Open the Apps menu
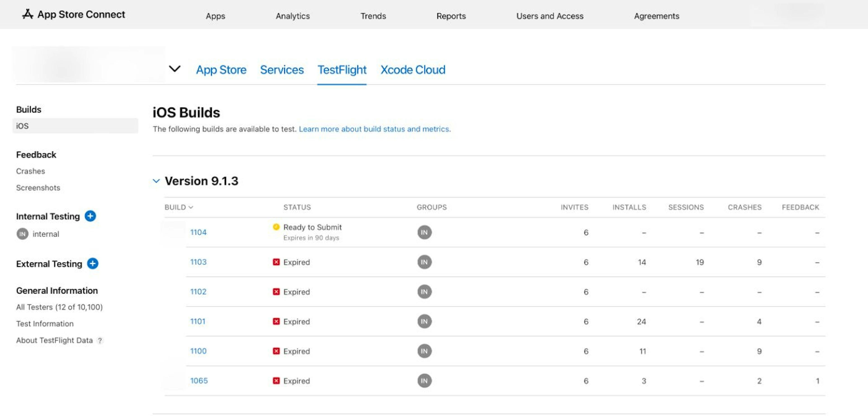Screen dimensions: 868x416 (215, 16)
